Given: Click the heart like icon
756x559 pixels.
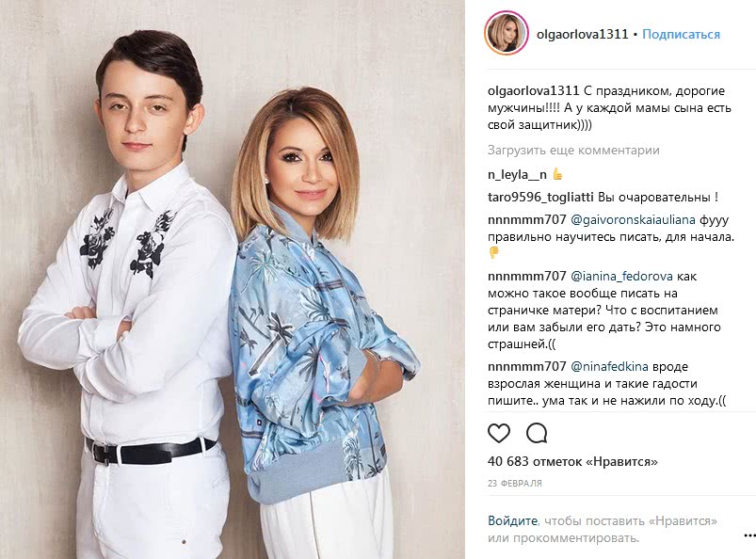Looking at the screenshot, I should click(x=499, y=433).
